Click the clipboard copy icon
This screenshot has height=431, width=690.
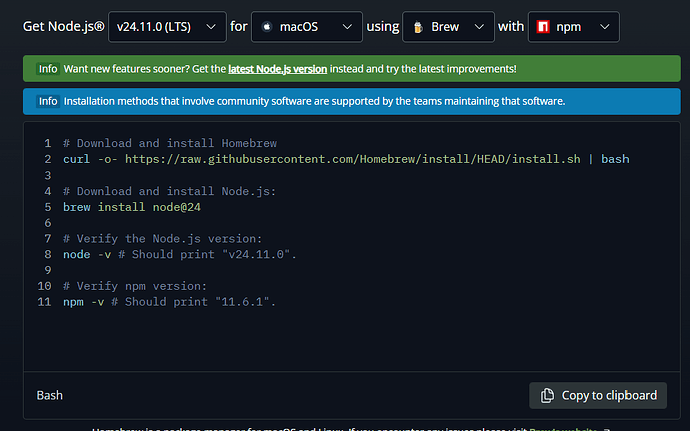[x=547, y=395]
